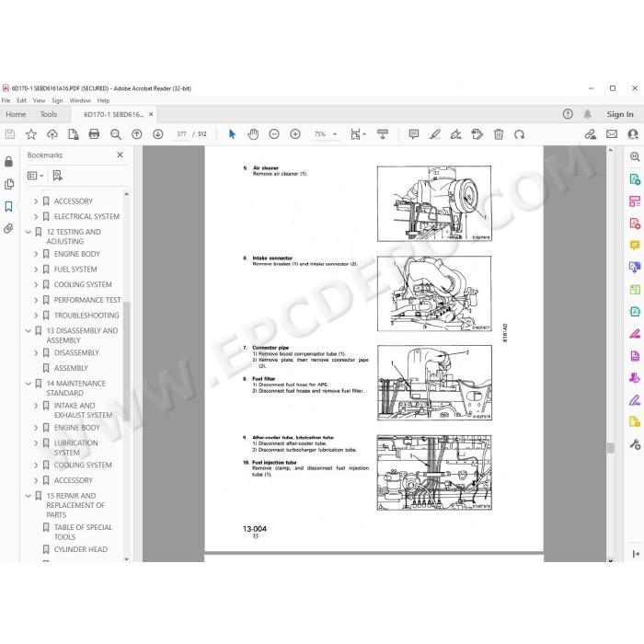Open the notifications bell

click(x=588, y=114)
